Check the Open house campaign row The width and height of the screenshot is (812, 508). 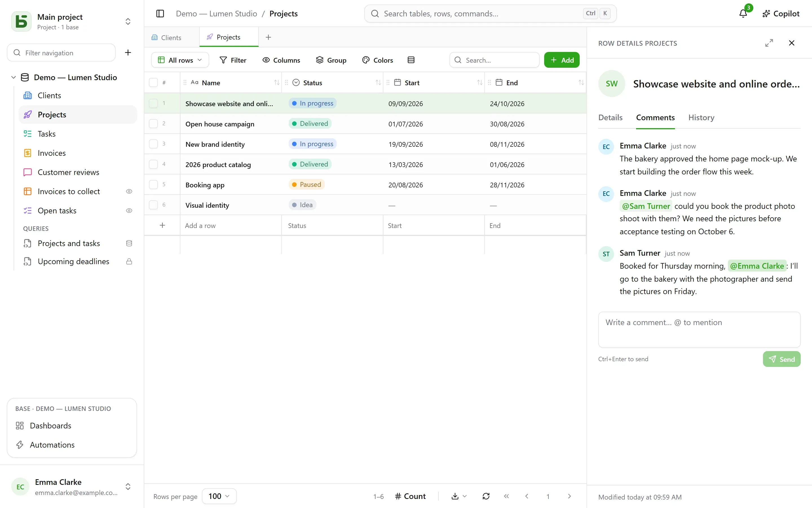(x=153, y=124)
